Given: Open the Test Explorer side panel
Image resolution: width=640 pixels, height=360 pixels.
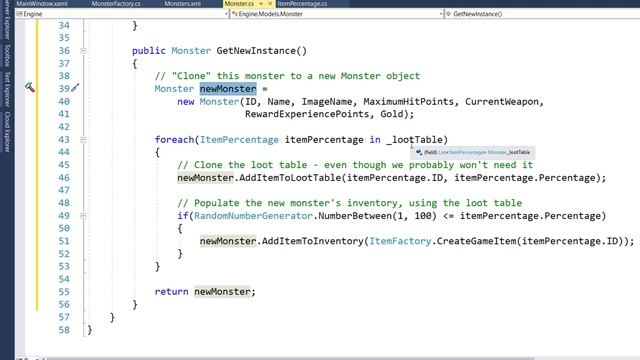Looking at the screenshot, I should [x=7, y=89].
